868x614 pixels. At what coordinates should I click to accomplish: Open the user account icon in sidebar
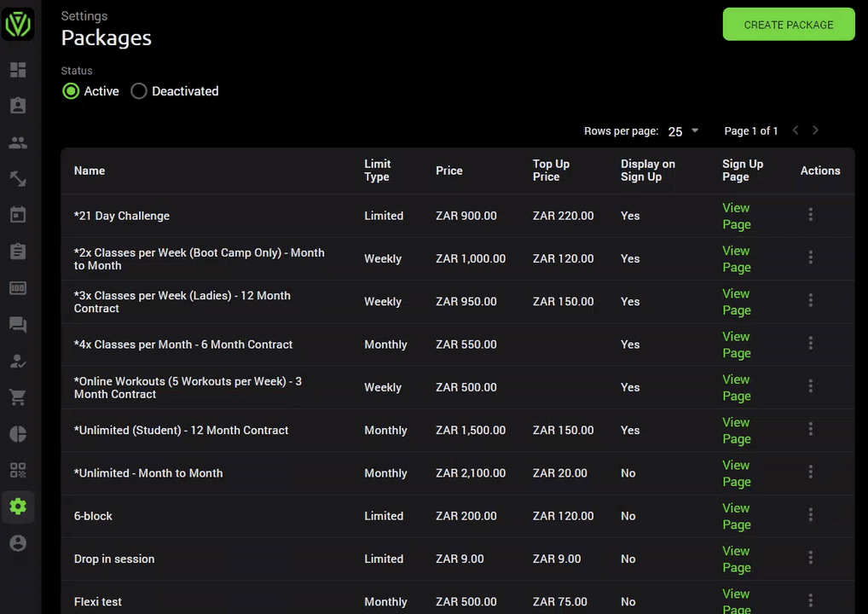click(x=18, y=543)
